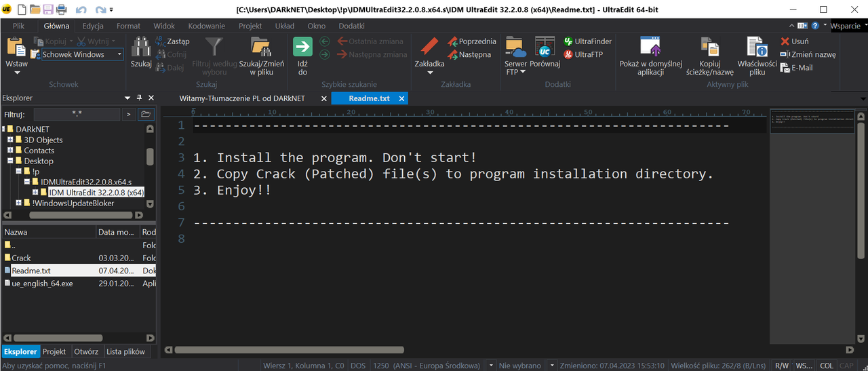Click the Print icon in quick access toolbar
Image resolution: width=868 pixels, height=371 pixels.
pyautogui.click(x=61, y=9)
